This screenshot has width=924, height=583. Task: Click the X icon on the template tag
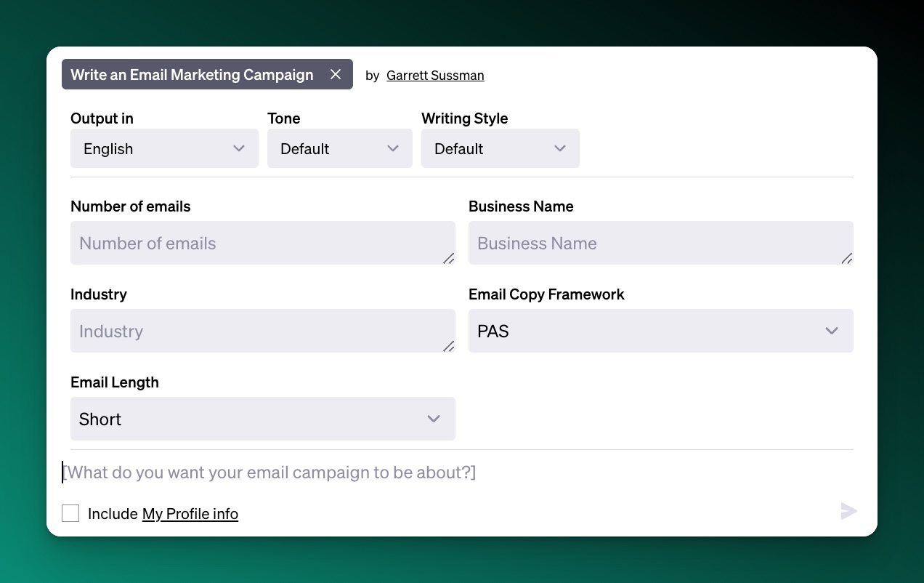(336, 75)
